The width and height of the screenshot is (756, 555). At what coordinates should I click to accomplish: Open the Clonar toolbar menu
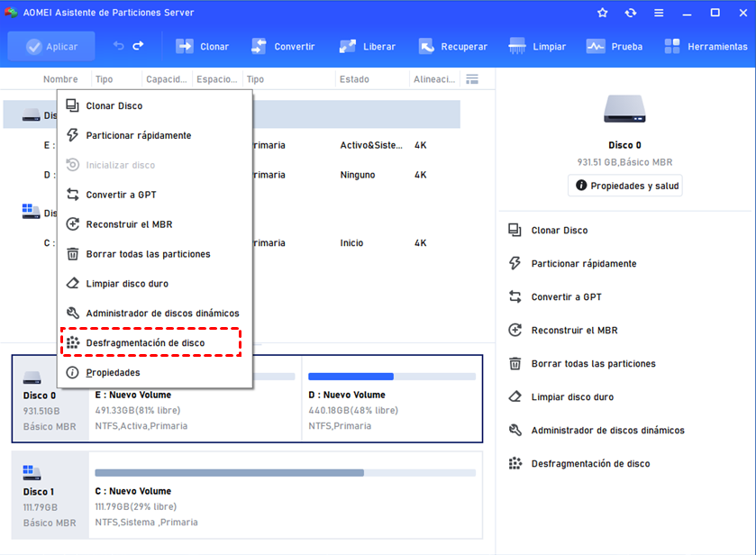point(202,46)
